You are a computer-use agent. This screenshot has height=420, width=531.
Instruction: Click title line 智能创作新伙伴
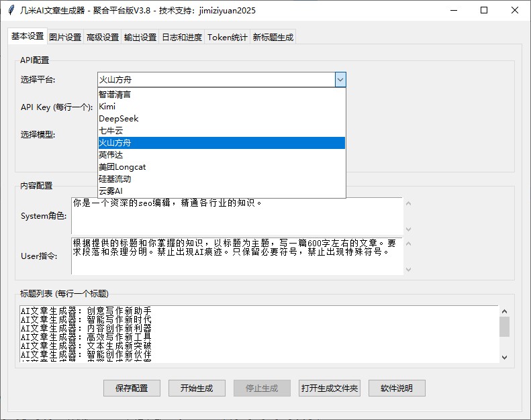86,355
